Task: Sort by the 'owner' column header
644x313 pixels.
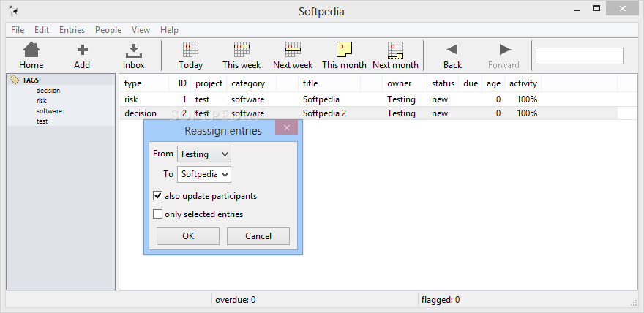Action: 405,83
